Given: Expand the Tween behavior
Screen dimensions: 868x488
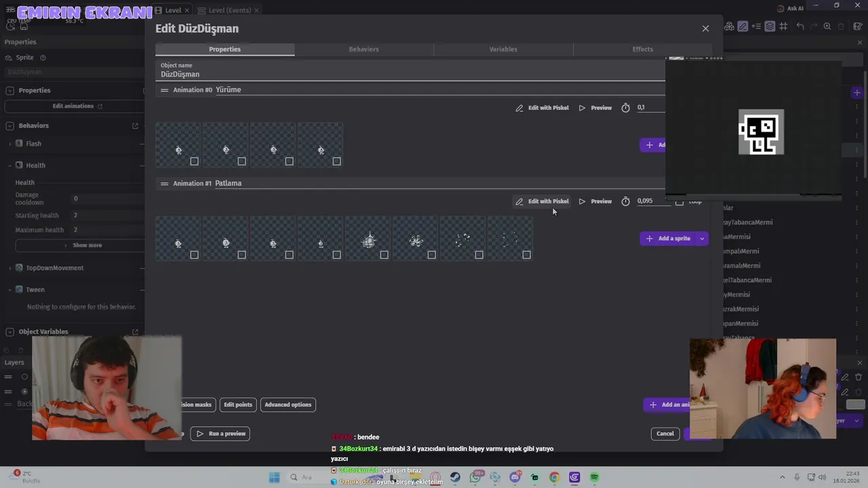Looking at the screenshot, I should click(10, 289).
